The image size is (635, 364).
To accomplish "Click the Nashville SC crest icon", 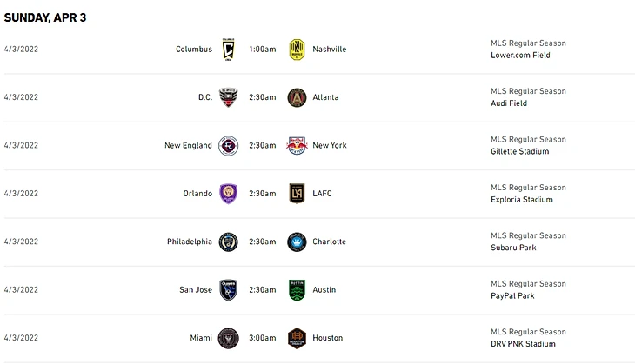I will coord(297,49).
